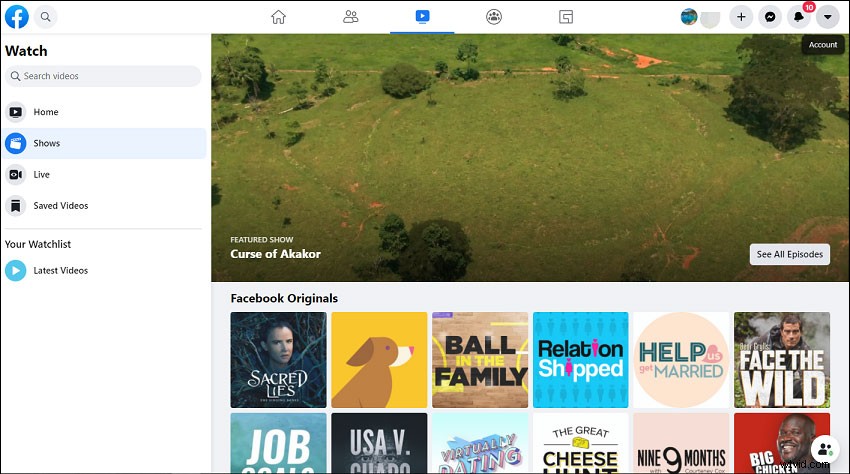Open the Virtually Dating thumbnail
Screen dimensions: 850x474
coord(480,443)
